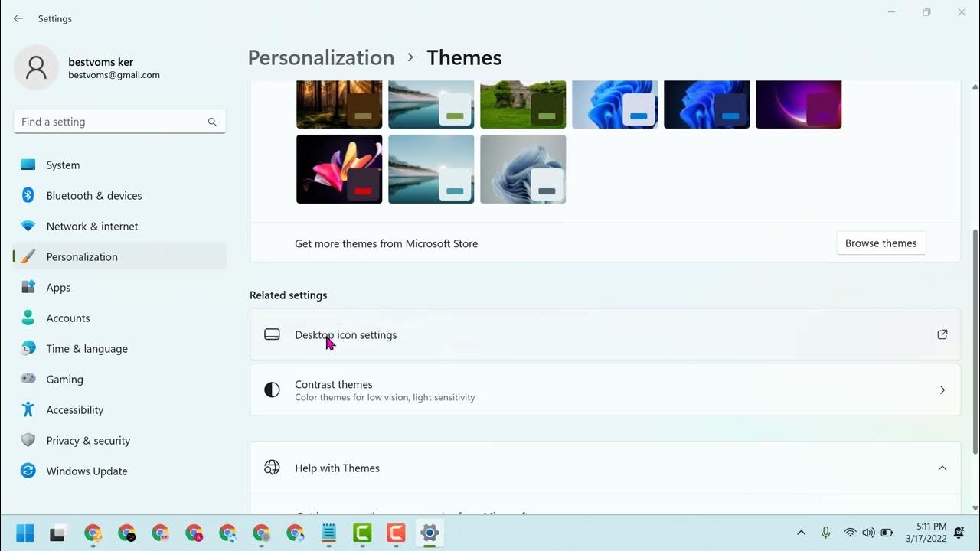Apply the colorful flower theme with red accent
This screenshot has height=551, width=980.
click(x=339, y=169)
